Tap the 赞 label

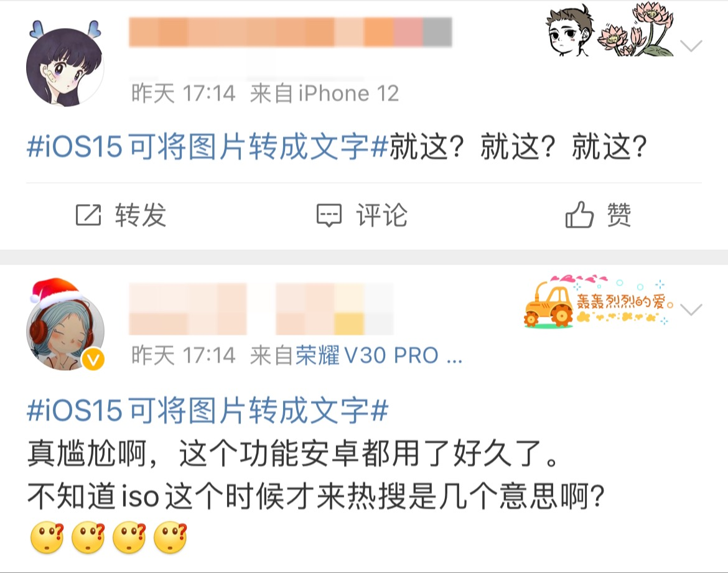(619, 215)
